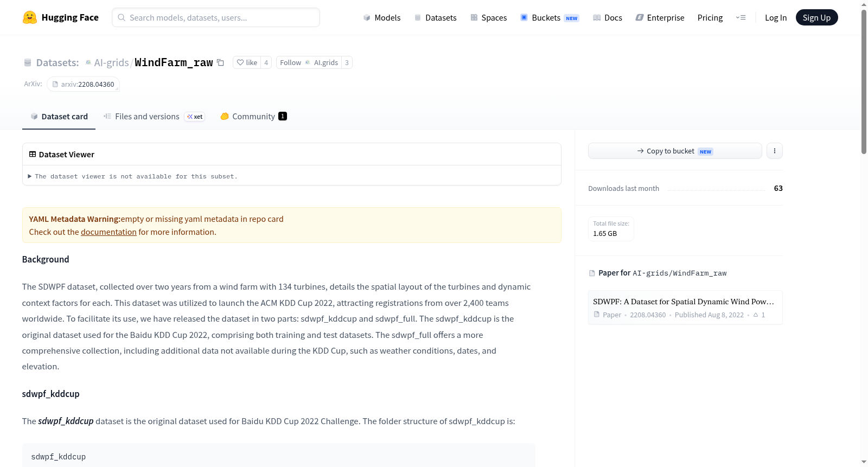
Task: Click the Spaces icon in navigation
Action: (474, 17)
